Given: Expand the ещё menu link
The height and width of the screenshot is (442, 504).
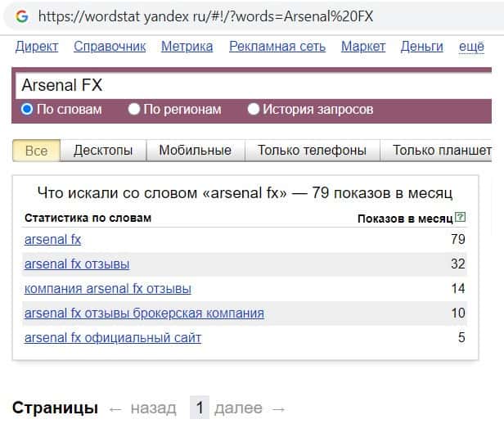Looking at the screenshot, I should [x=471, y=47].
